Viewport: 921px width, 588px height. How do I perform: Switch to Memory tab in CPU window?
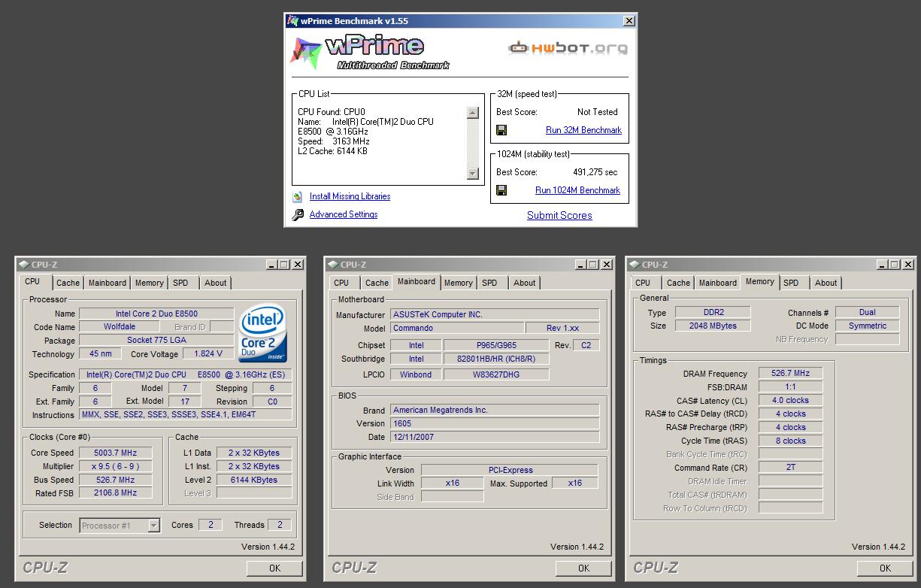coord(149,283)
